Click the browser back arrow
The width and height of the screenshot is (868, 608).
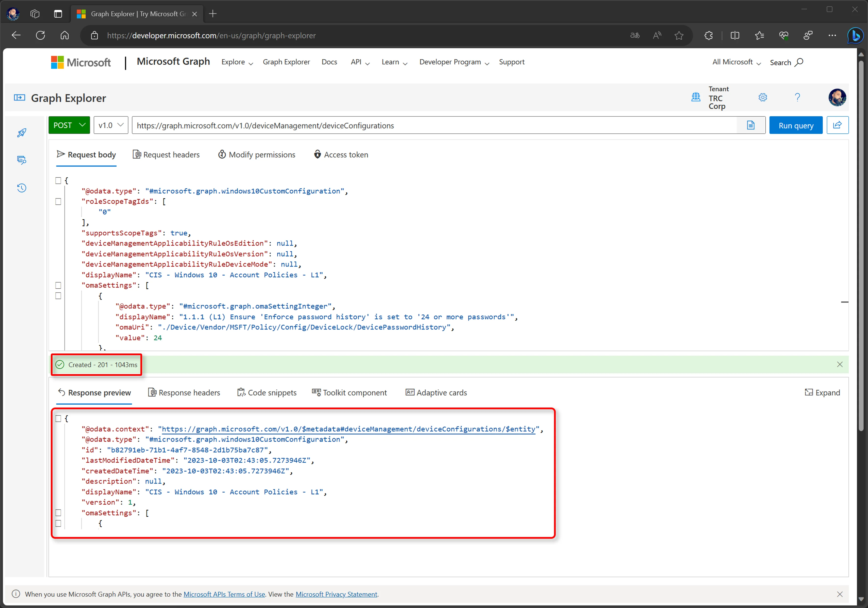coord(16,36)
